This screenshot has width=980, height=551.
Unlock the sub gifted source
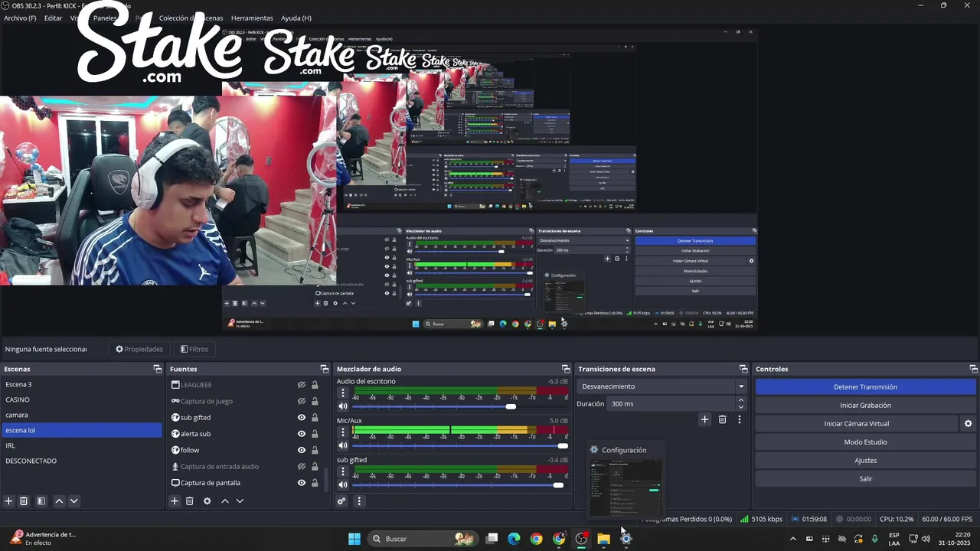coord(315,418)
